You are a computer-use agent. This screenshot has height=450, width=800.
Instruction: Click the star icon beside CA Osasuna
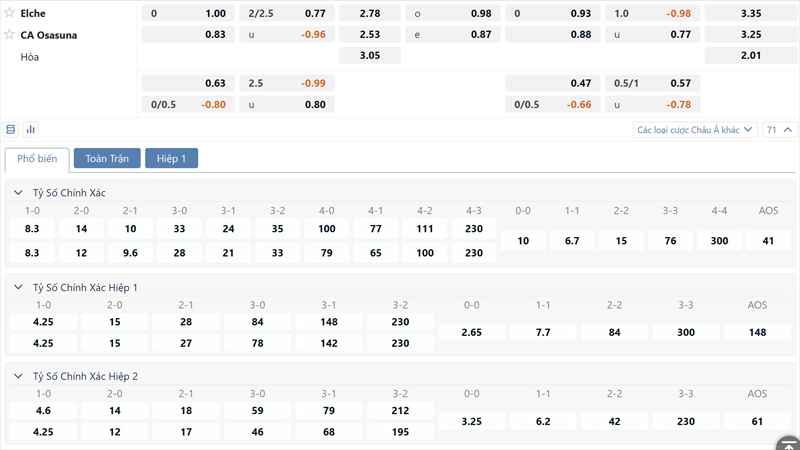click(10, 35)
